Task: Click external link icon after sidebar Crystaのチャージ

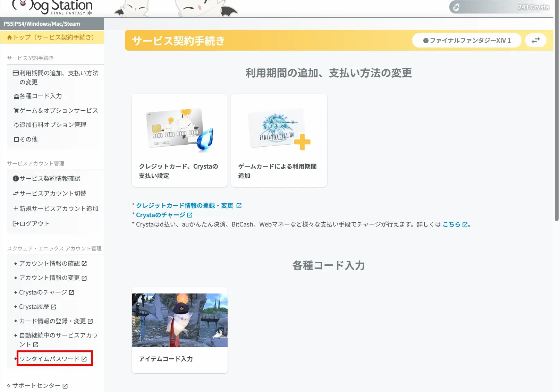Action: [71, 292]
